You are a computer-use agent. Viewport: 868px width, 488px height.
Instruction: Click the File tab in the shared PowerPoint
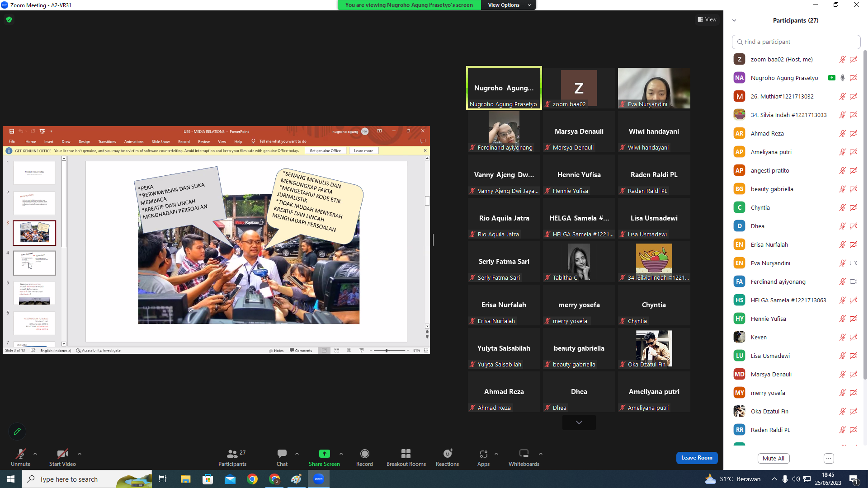coord(12,141)
